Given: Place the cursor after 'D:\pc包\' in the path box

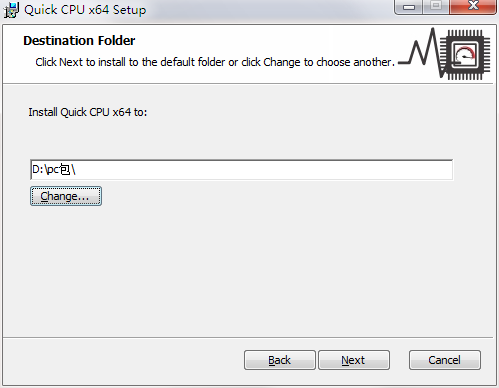Looking at the screenshot, I should [x=77, y=170].
